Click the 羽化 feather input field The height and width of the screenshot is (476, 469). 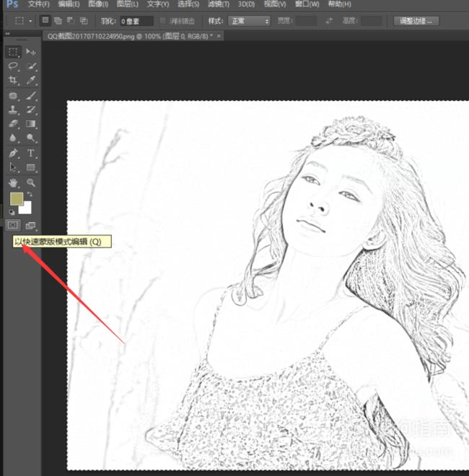[x=136, y=21]
